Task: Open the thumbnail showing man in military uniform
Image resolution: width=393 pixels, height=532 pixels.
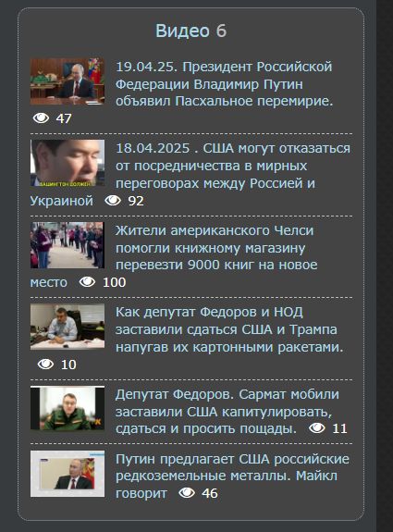Action: (68, 408)
